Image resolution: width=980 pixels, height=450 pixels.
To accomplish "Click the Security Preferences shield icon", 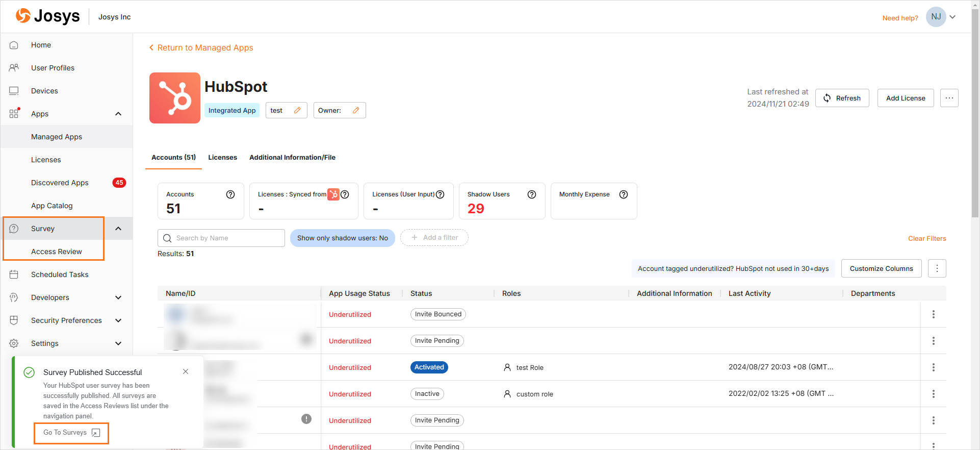I will coord(14,320).
